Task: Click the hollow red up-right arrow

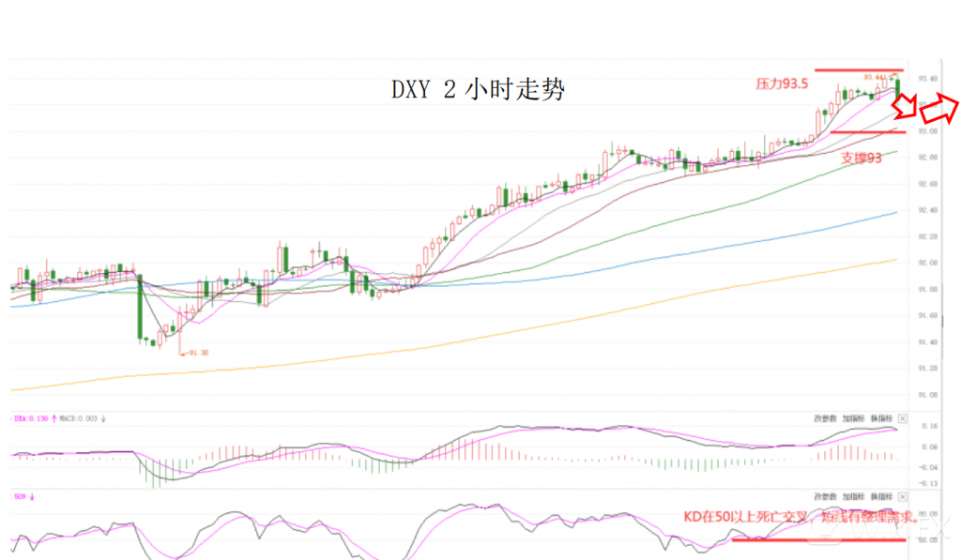Action: point(938,109)
